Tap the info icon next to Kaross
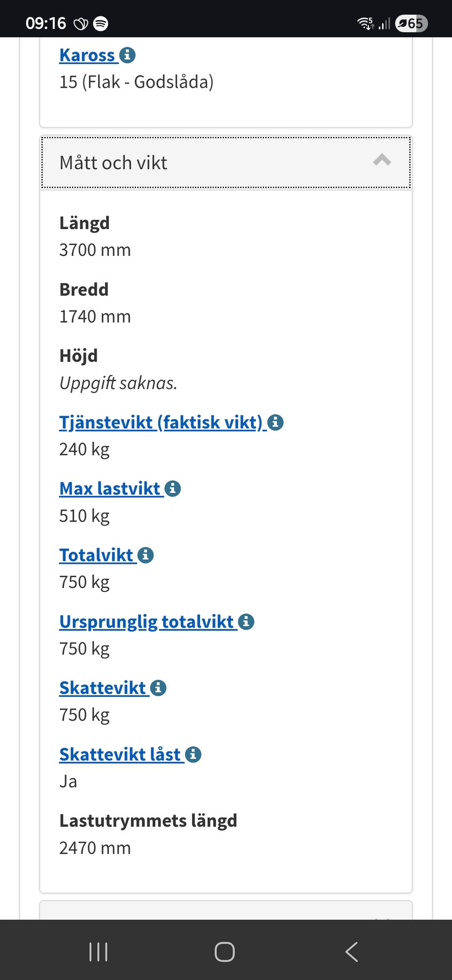Image resolution: width=452 pixels, height=980 pixels. point(127,55)
